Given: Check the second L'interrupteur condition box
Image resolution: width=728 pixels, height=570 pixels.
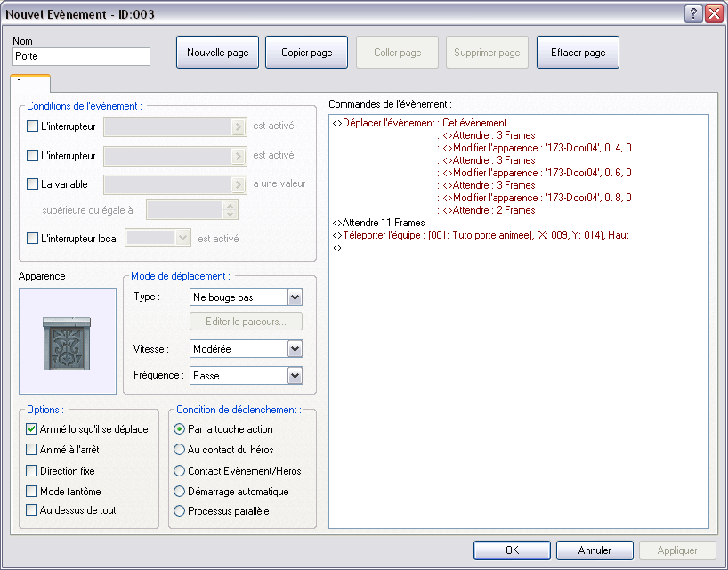Looking at the screenshot, I should [x=32, y=155].
